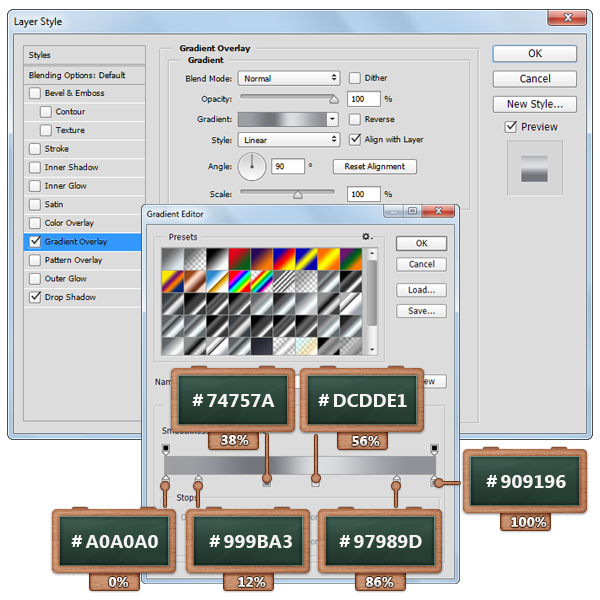This screenshot has width=600, height=600.
Task: Click Load... in the Gradient Editor
Action: (x=421, y=290)
